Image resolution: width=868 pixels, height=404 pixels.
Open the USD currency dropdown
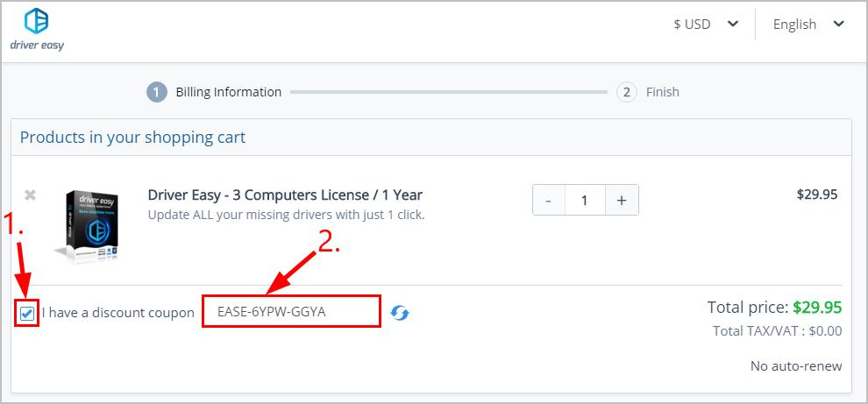pos(705,25)
